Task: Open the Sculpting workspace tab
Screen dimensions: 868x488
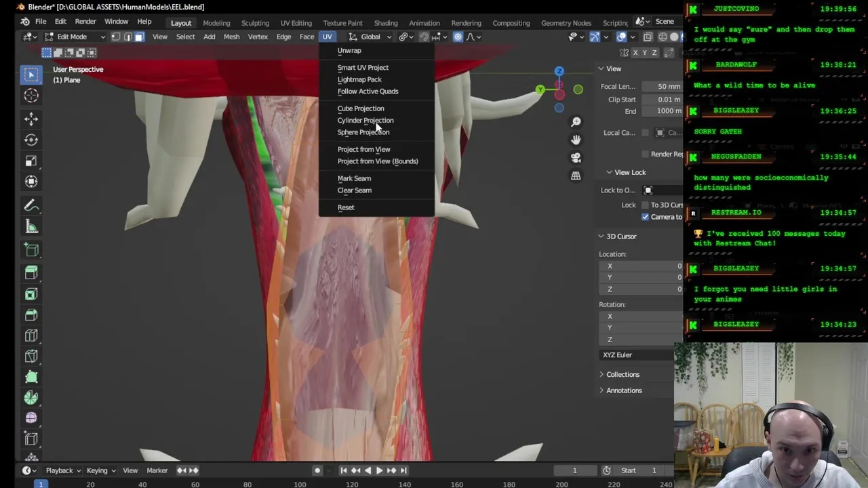Action: click(255, 22)
